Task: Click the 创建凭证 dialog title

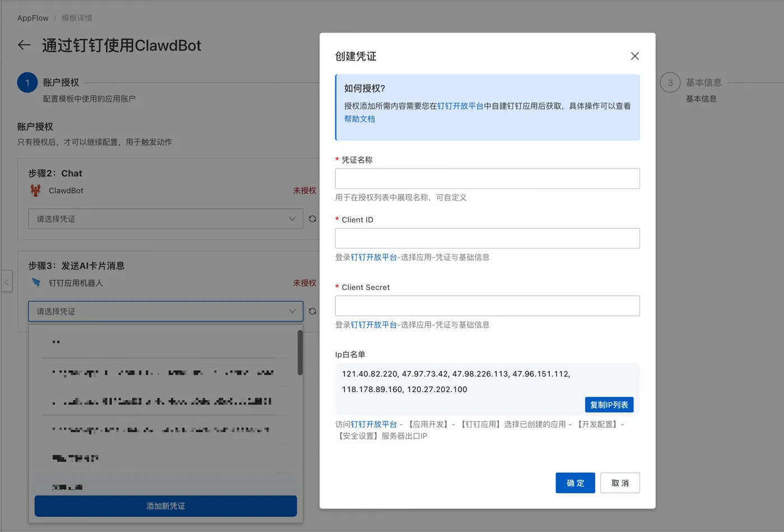Action: point(356,56)
